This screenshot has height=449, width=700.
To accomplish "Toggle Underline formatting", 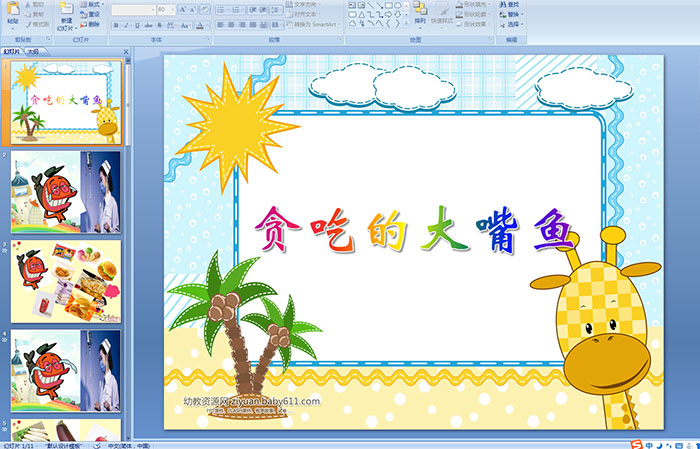I will tap(137, 25).
